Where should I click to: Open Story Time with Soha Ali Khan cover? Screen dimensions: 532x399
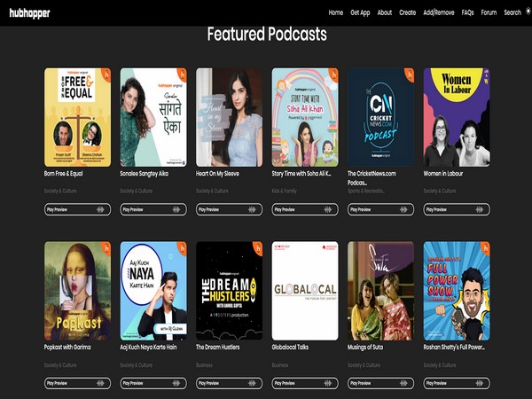[x=305, y=117]
